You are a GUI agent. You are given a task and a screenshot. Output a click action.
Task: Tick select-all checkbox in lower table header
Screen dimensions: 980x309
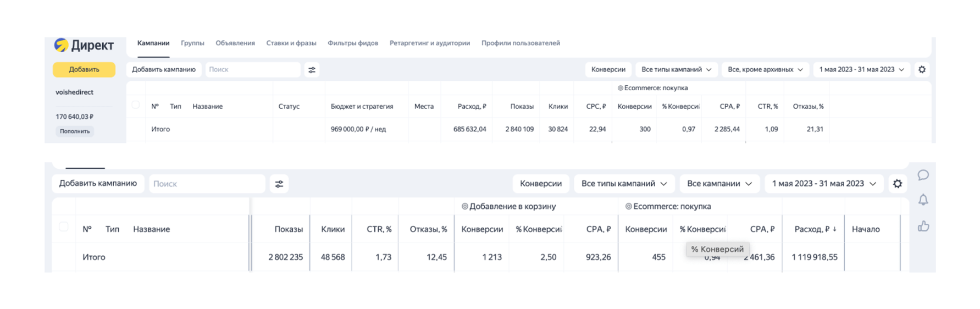point(64,227)
